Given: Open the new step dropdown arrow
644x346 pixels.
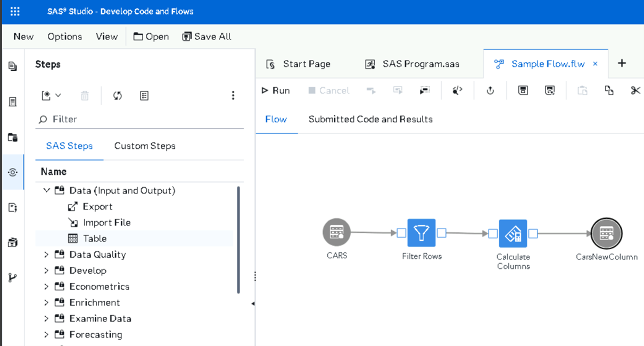Looking at the screenshot, I should click(x=58, y=96).
